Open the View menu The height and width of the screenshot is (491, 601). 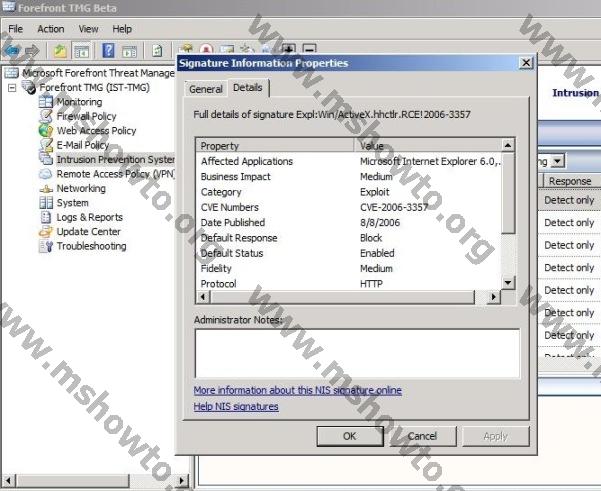pyautogui.click(x=88, y=29)
